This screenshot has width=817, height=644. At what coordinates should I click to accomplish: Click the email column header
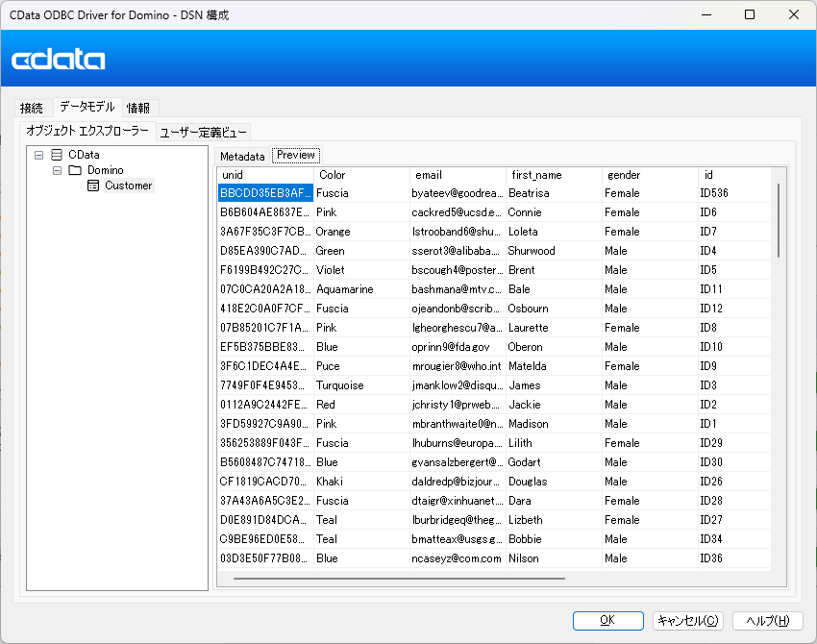point(458,175)
